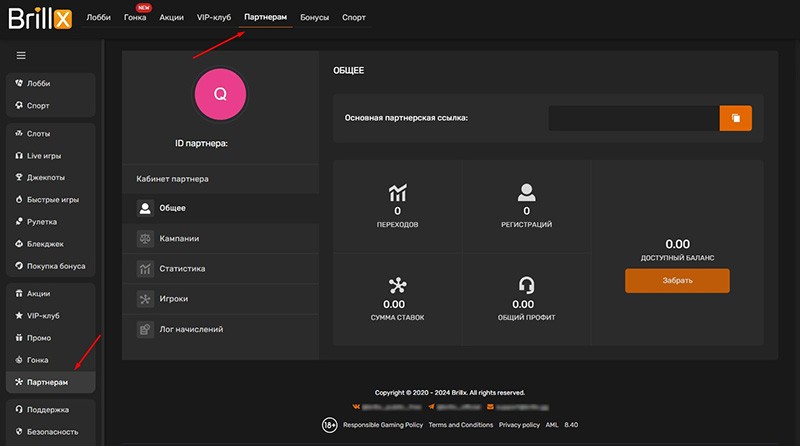Screen dimensions: 800x446
Task: Click the copy partner link icon button
Action: [735, 118]
